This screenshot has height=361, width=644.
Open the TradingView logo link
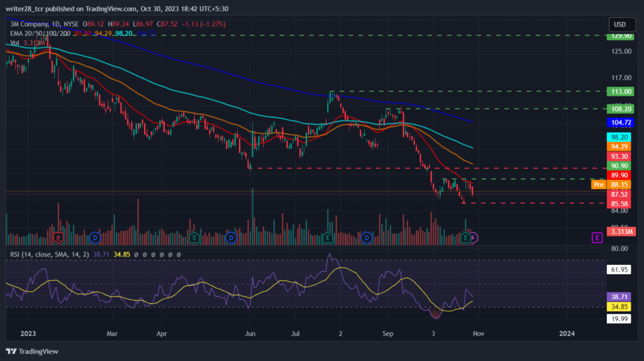tap(32, 351)
